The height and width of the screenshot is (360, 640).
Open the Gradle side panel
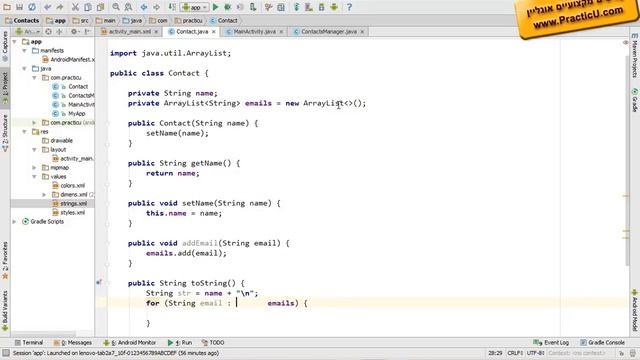pos(635,99)
